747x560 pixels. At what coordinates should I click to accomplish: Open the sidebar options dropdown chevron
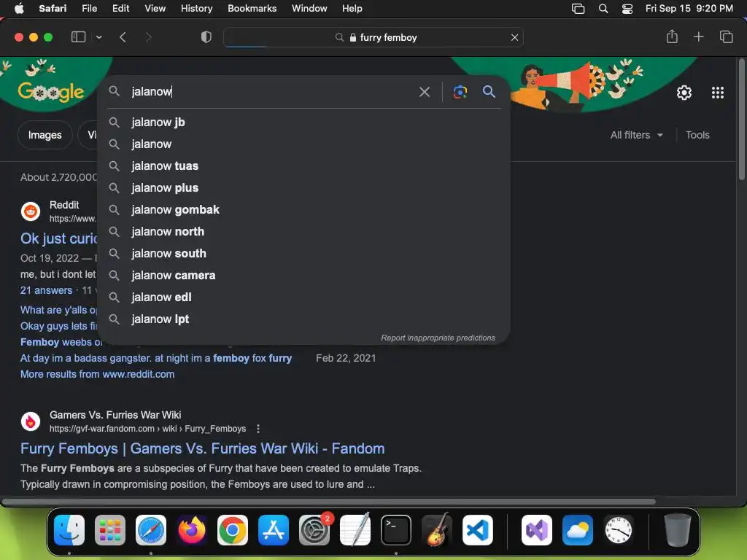tap(99, 37)
